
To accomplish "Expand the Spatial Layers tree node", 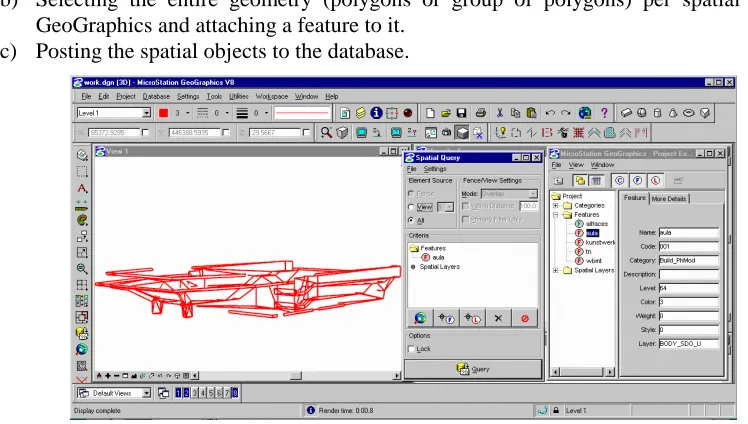I will click(556, 270).
